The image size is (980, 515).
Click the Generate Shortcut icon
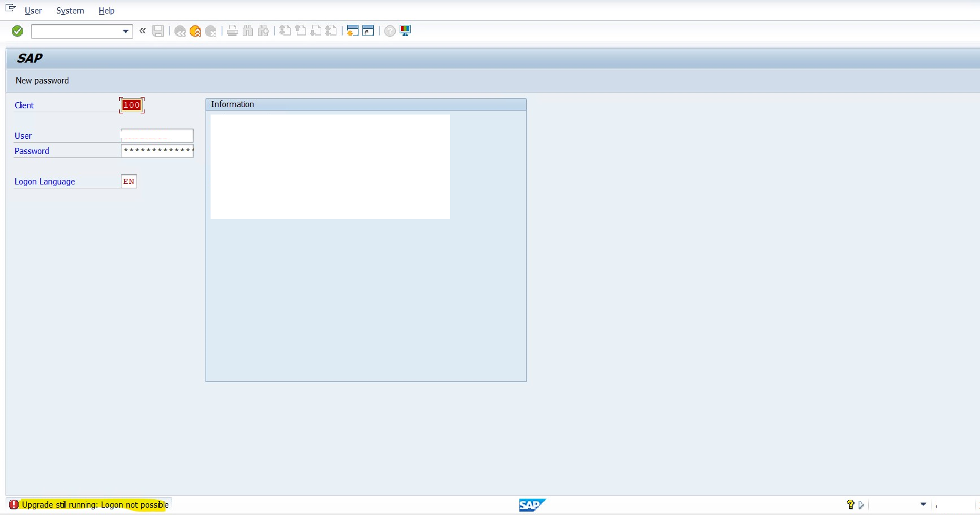pos(368,31)
